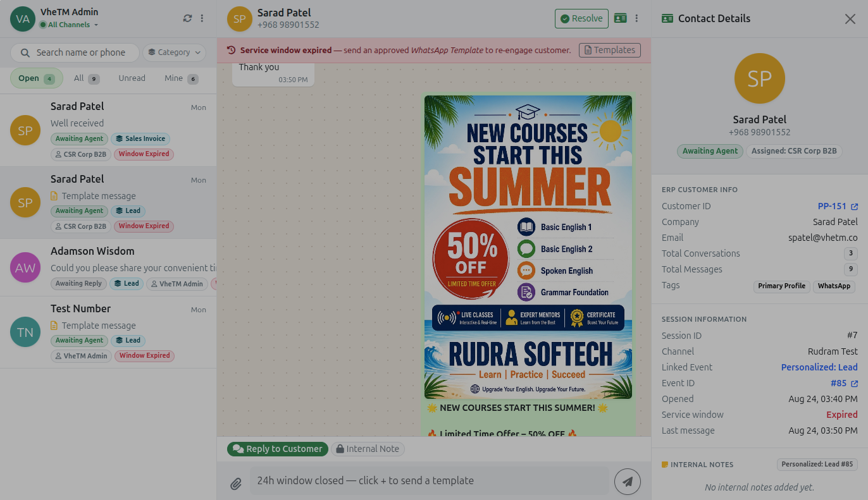Switch to the Mine tab

[x=182, y=78]
